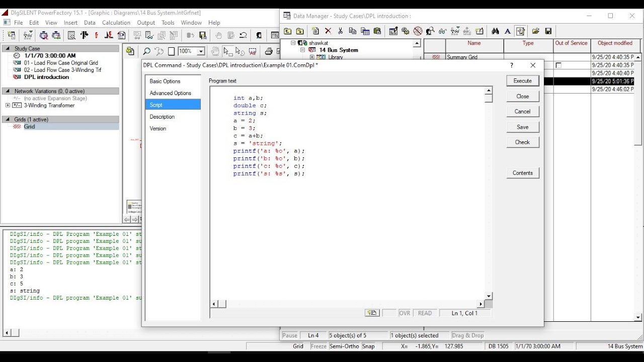The width and height of the screenshot is (644, 362).
Task: Click the script editor vertical scrollbar down arrow
Action: click(x=489, y=296)
